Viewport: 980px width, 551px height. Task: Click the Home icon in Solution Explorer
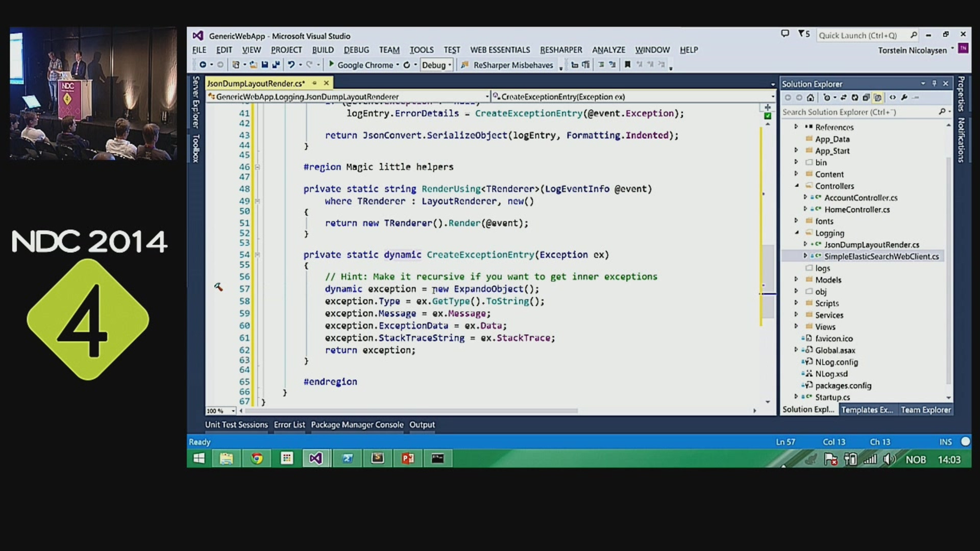pos(810,97)
